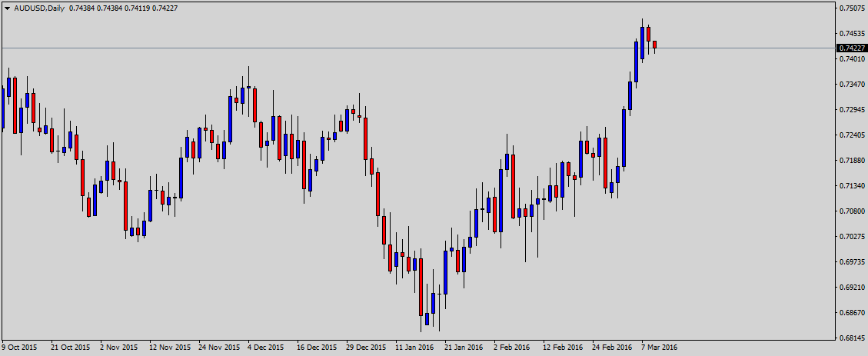Click the 0.68145 price scale label
The image size is (868, 356).
coord(850,338)
